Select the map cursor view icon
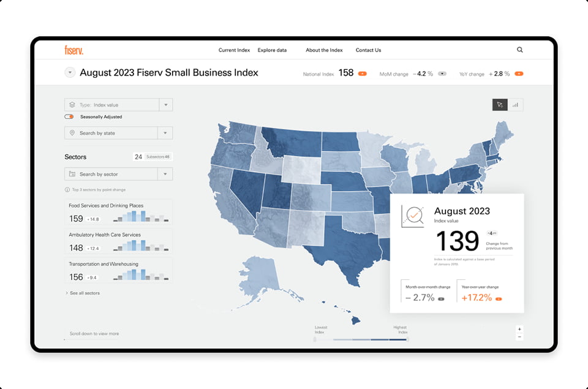Screen dimensions: 588x389 pos(500,105)
